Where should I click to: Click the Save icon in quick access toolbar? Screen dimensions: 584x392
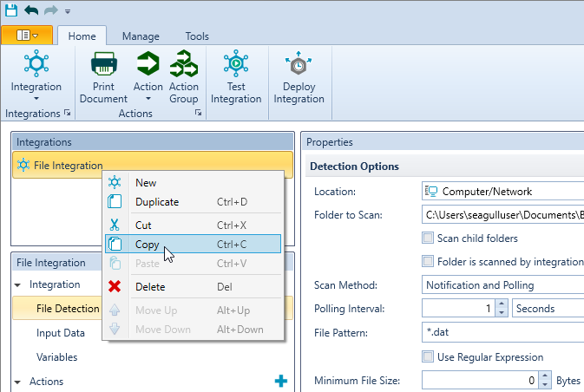coord(11,10)
